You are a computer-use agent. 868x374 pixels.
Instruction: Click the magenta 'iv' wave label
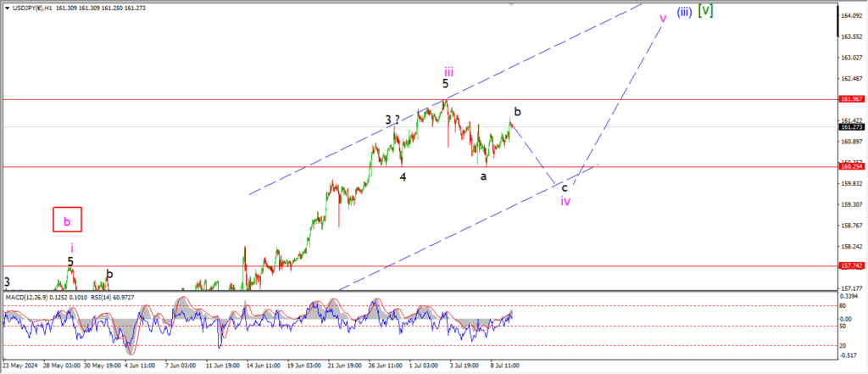[x=565, y=201]
